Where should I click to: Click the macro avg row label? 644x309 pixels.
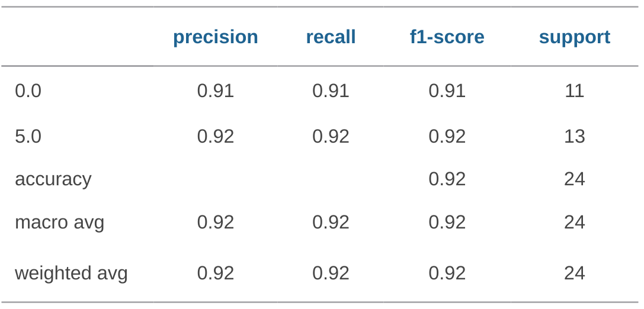tap(59, 222)
